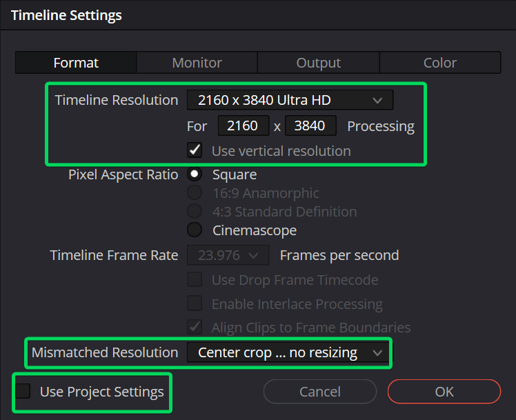Switch to the Format tab
The width and height of the screenshot is (516, 420).
(x=76, y=63)
